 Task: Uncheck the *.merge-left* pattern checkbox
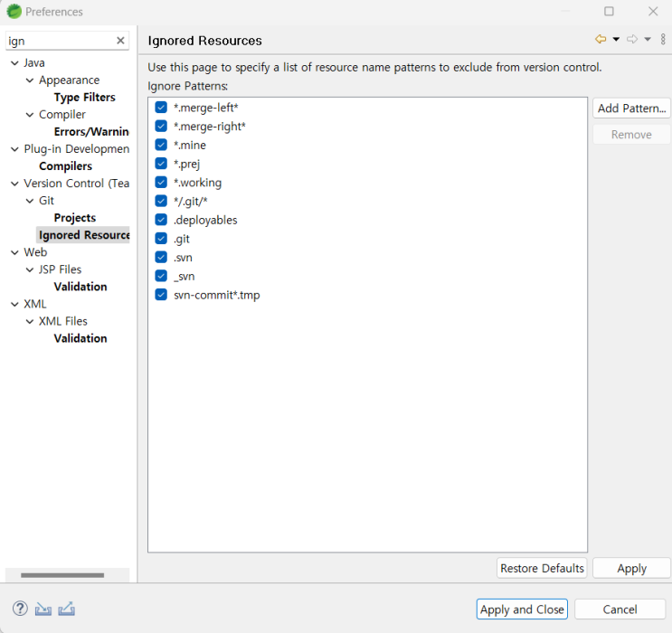(161, 107)
